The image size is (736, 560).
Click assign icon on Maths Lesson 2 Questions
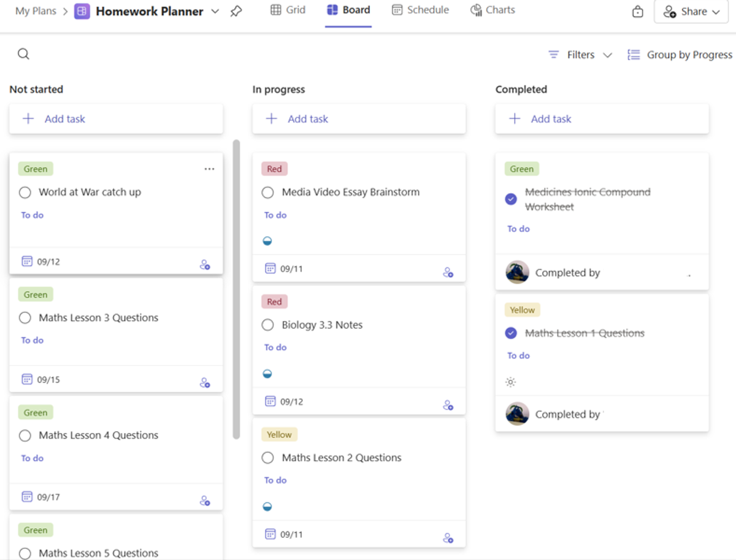tap(448, 538)
